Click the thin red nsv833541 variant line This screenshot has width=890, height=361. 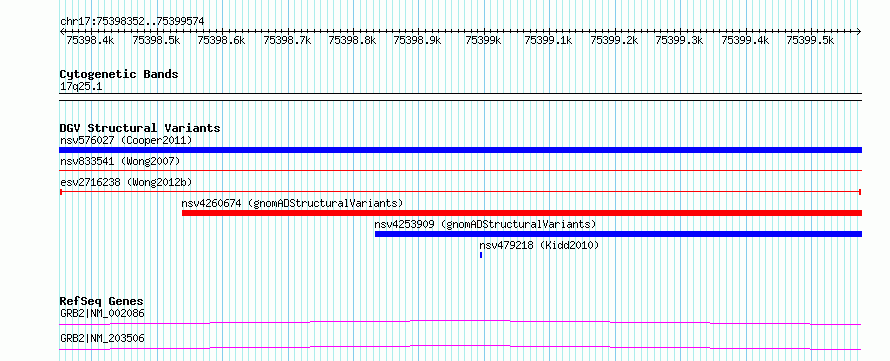pyautogui.click(x=460, y=170)
